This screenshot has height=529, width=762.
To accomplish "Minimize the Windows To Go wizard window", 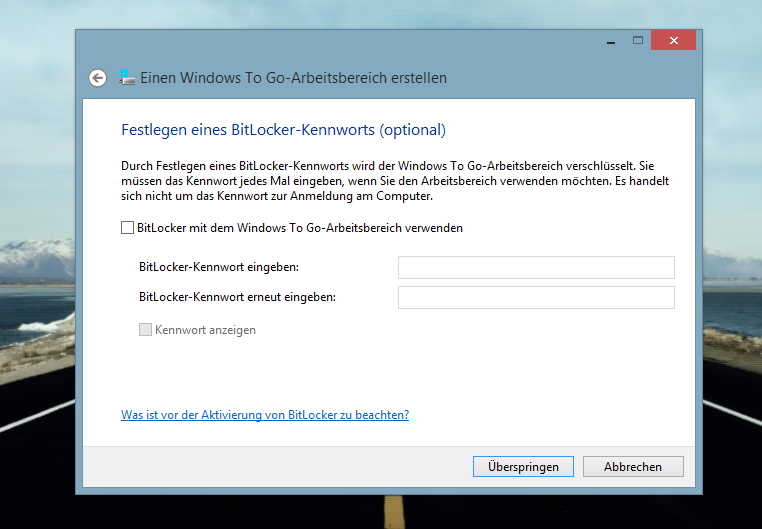I will click(608, 41).
